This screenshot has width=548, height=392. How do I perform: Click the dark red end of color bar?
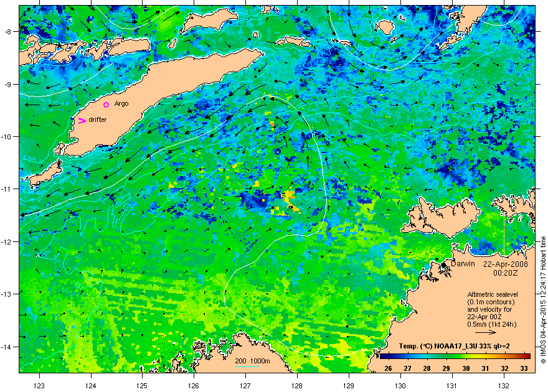(x=527, y=356)
